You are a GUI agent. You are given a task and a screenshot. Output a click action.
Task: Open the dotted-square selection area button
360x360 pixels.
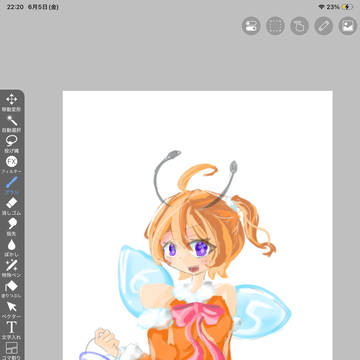tap(275, 26)
